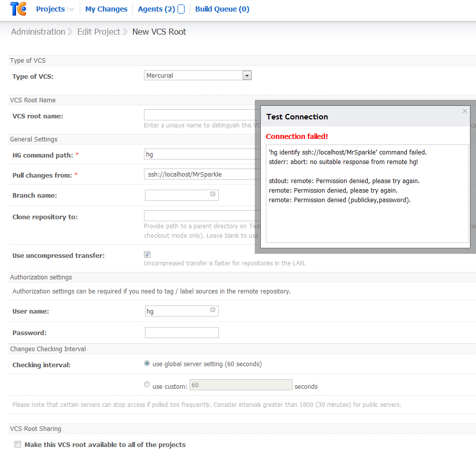476x457 pixels.
Task: Click the agents status icon next to Agents
Action: point(181,9)
